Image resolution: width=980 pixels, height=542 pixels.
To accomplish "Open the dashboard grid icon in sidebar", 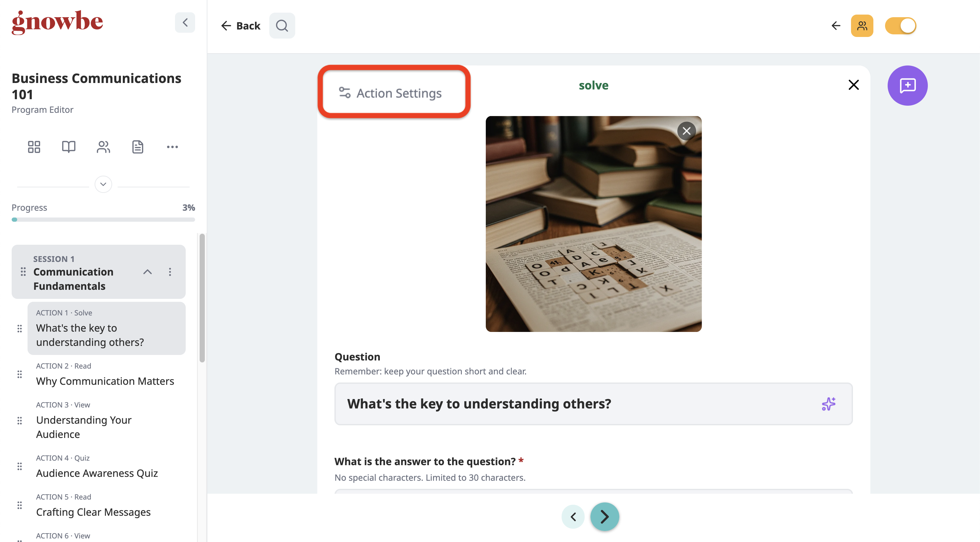I will [34, 147].
